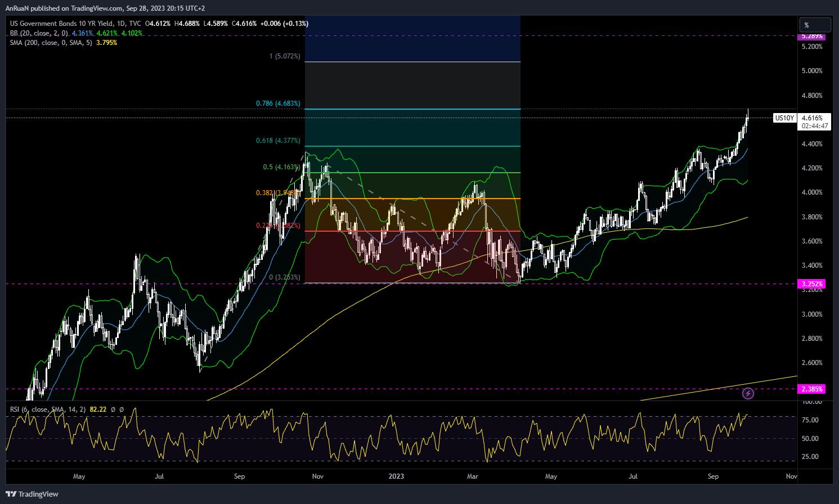The height and width of the screenshot is (504, 839).
Task: Click the magenta 2.385% price label
Action: click(x=812, y=389)
